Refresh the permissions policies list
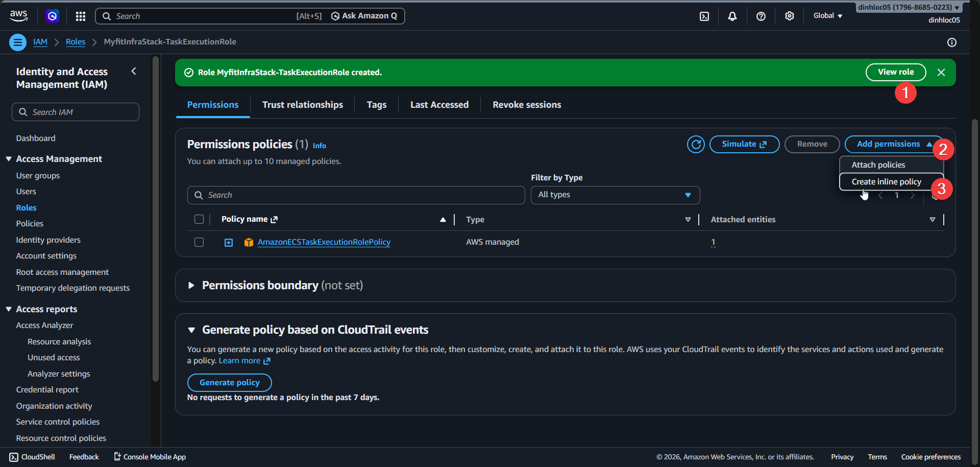Viewport: 980px width, 467px height. point(696,144)
